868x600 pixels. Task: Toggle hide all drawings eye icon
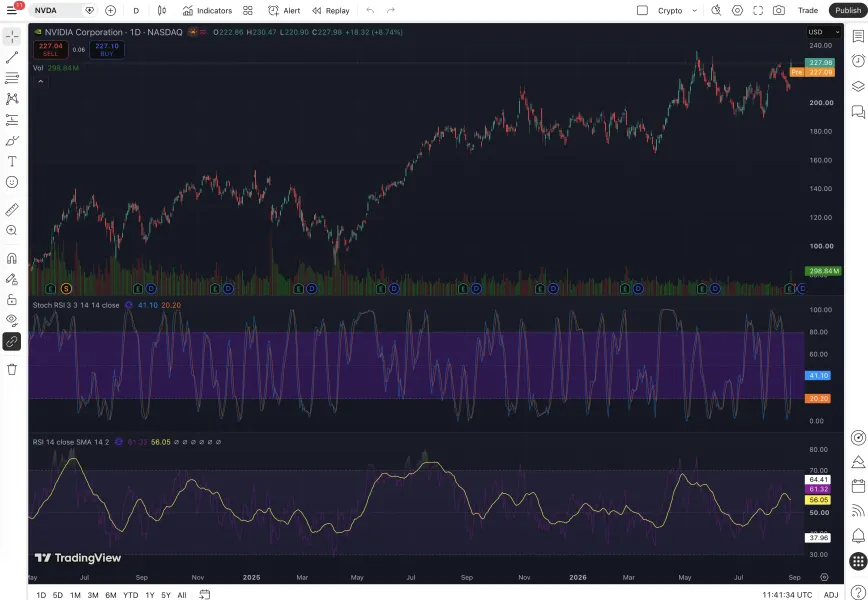pyautogui.click(x=12, y=320)
